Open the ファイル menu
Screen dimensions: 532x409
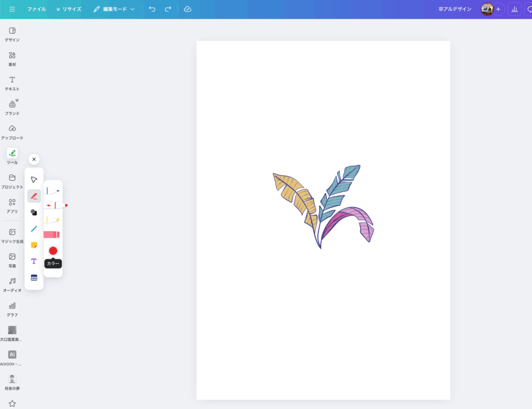(36, 9)
